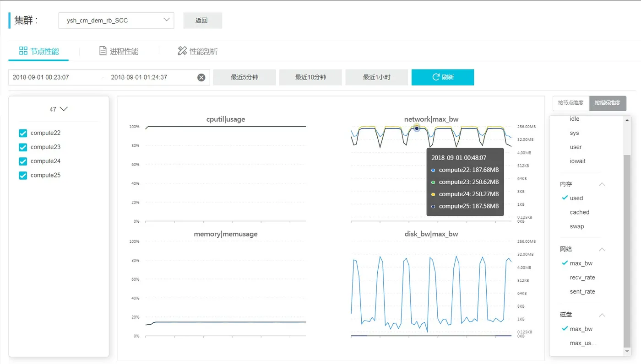The width and height of the screenshot is (641, 364).
Task: Switch to the 节点性能 tab
Action: pyautogui.click(x=38, y=51)
